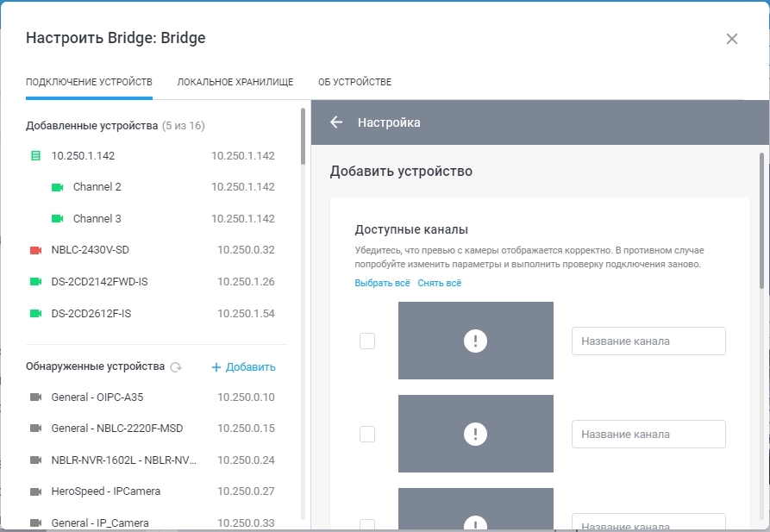Click the second Название канала input field
Viewport: 770px width, 532px height.
[648, 435]
